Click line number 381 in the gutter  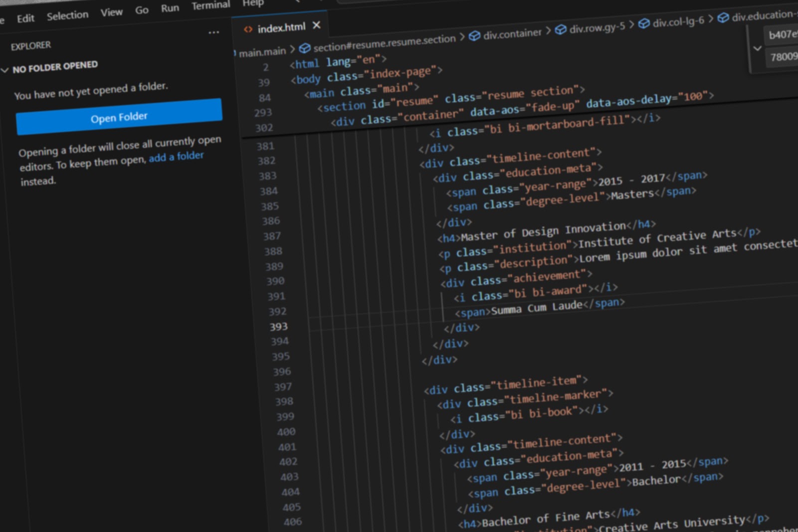(x=265, y=146)
